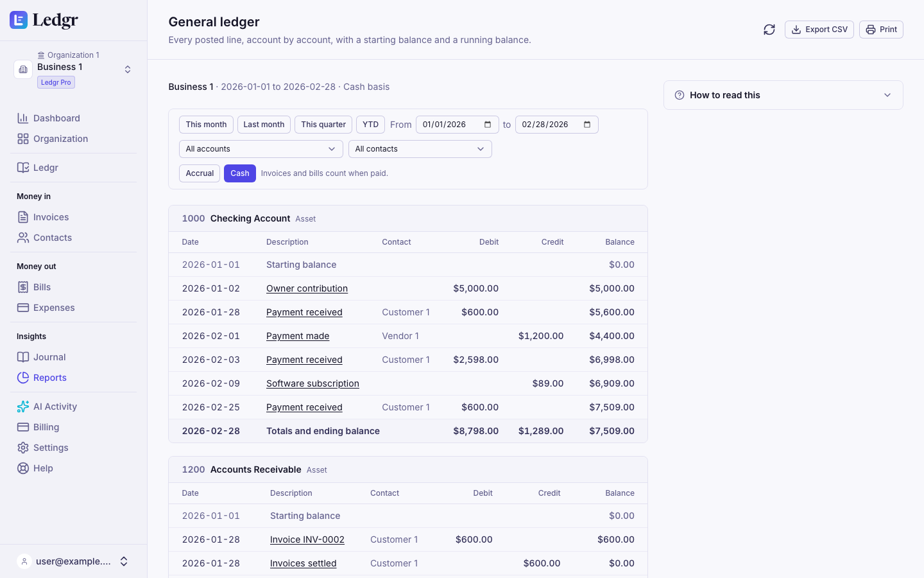Screen dimensions: 924x578
Task: Open the Software subscription entry
Action: click(312, 383)
